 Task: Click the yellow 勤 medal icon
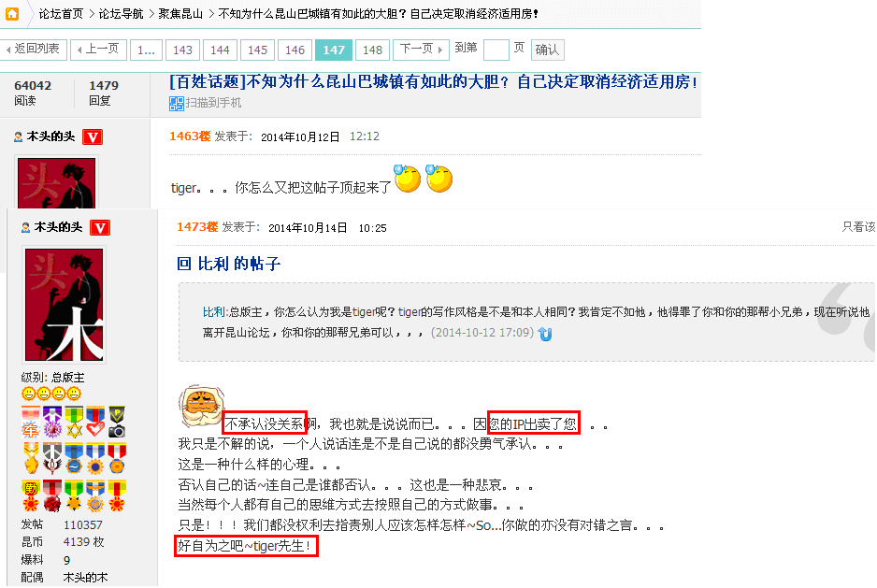(30, 496)
